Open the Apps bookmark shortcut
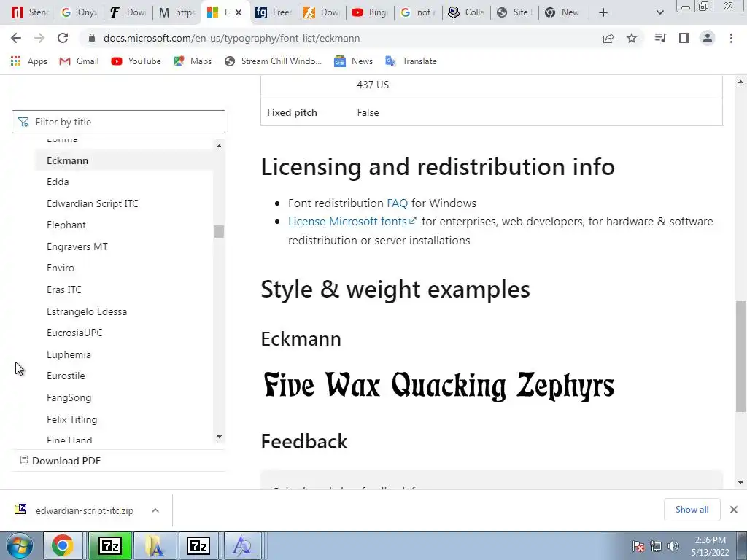This screenshot has width=747, height=560. tap(29, 61)
